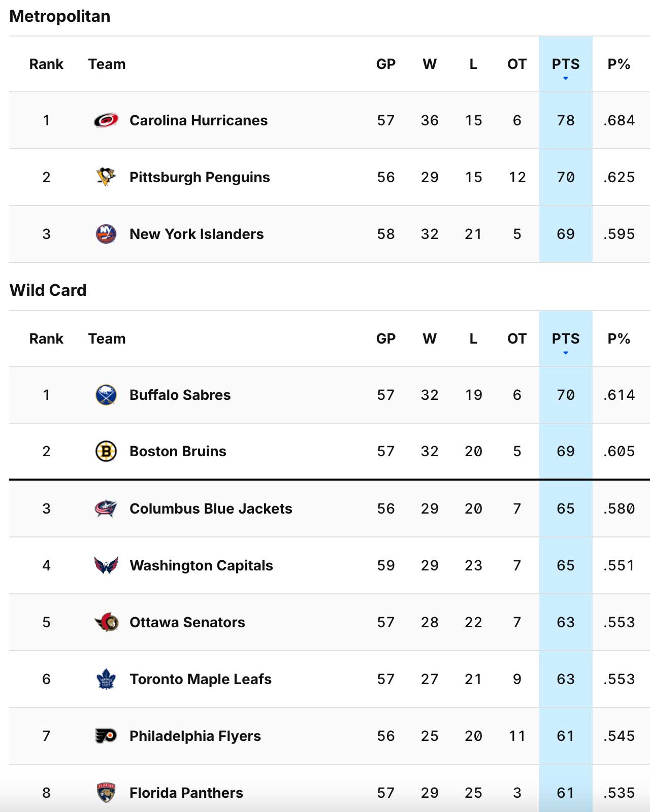Select the New York Islanders logo
The height and width of the screenshot is (812, 650).
pyautogui.click(x=106, y=234)
